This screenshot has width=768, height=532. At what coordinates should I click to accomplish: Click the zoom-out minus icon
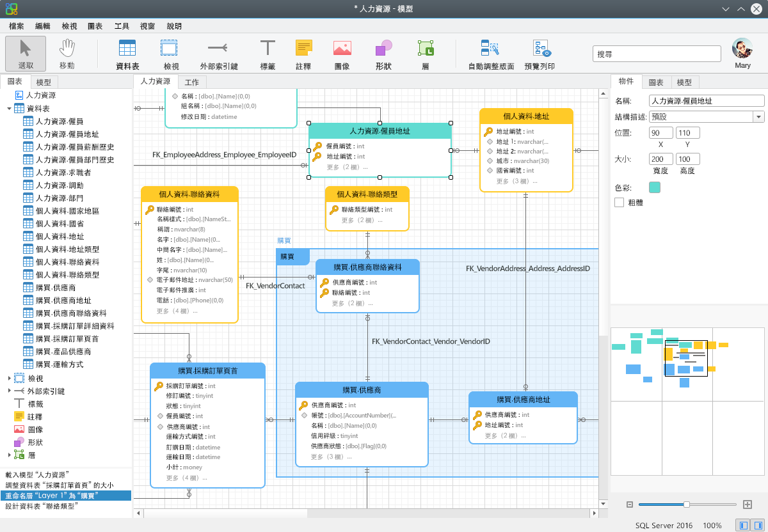pyautogui.click(x=629, y=505)
